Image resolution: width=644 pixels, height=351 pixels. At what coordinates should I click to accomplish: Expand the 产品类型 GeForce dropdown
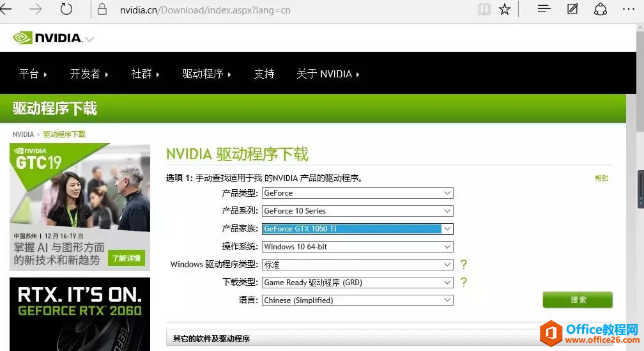357,193
